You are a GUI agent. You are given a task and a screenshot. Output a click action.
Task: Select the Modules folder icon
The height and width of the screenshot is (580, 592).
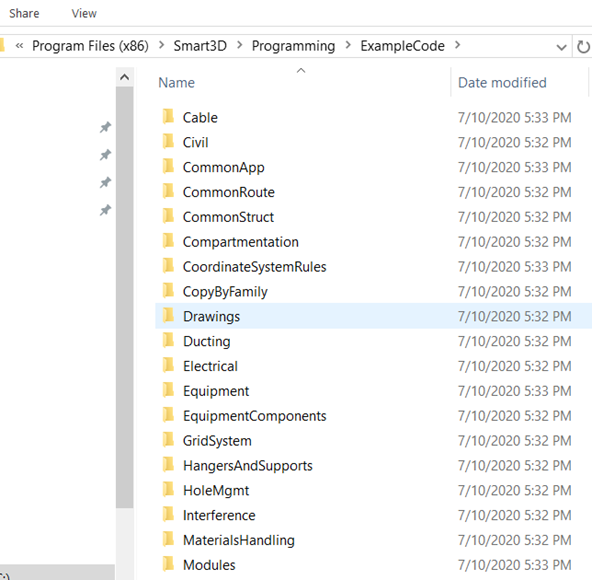click(x=168, y=564)
